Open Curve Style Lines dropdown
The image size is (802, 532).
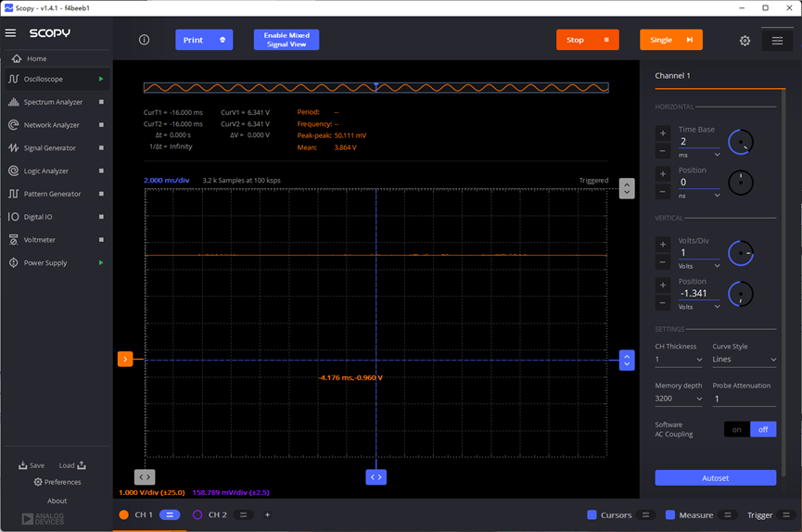click(x=745, y=360)
